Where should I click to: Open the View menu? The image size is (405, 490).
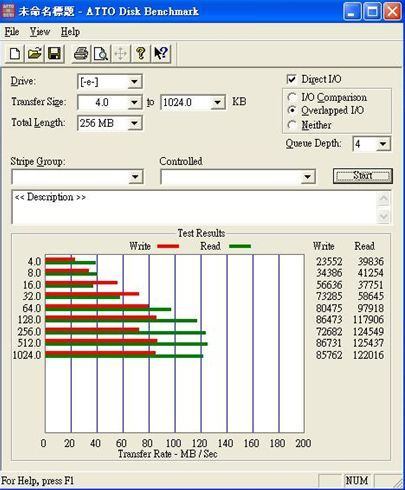click(40, 32)
